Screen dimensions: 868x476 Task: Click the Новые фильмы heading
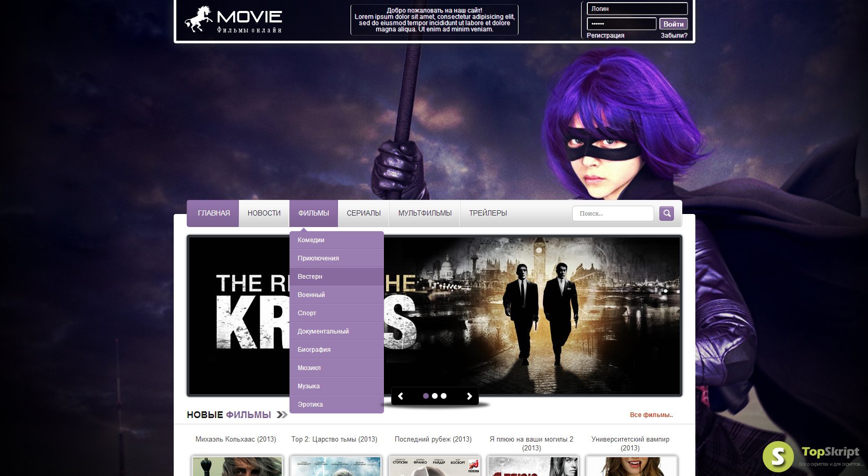pos(229,414)
